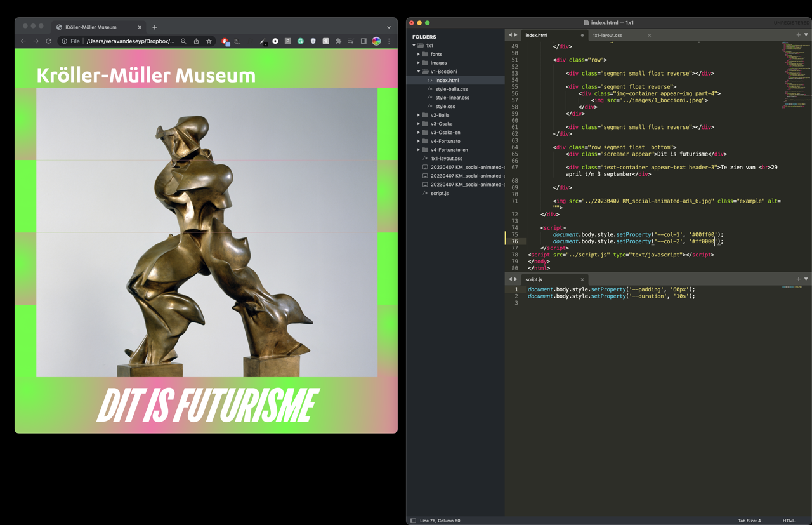
Task: Toggle Sublime sidebar from status bar icon
Action: (413, 521)
